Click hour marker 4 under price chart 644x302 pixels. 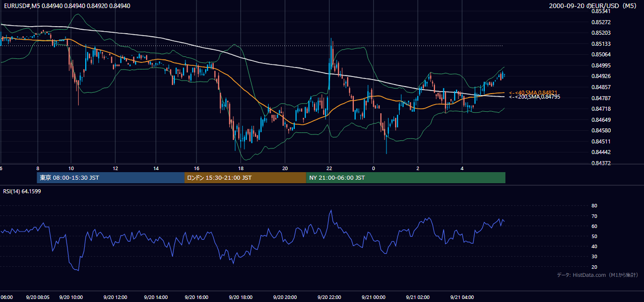(x=462, y=168)
